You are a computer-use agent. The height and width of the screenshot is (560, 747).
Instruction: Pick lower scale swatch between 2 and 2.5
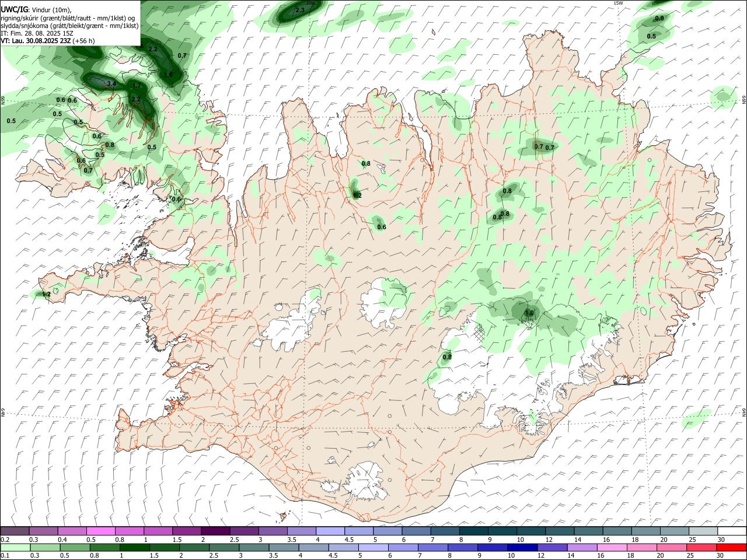(x=194, y=547)
